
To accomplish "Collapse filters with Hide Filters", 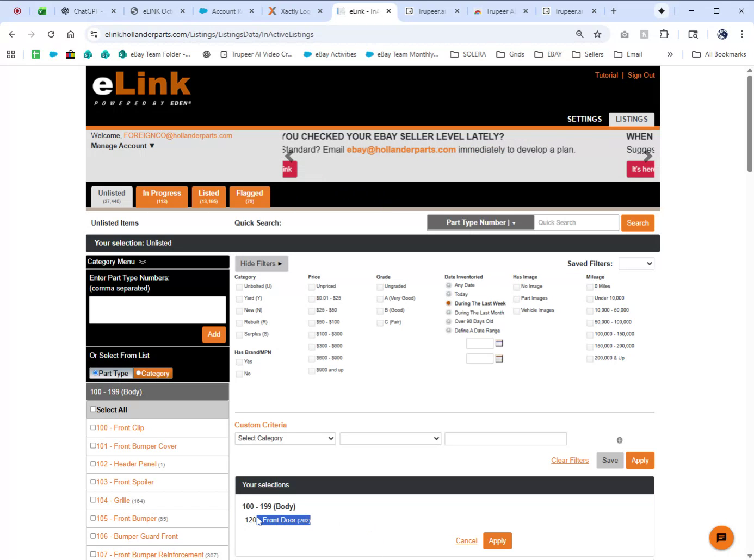I will 261,264.
